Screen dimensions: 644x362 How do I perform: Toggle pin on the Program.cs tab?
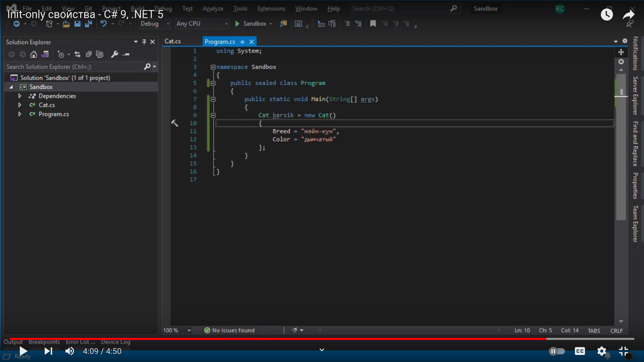[242, 42]
